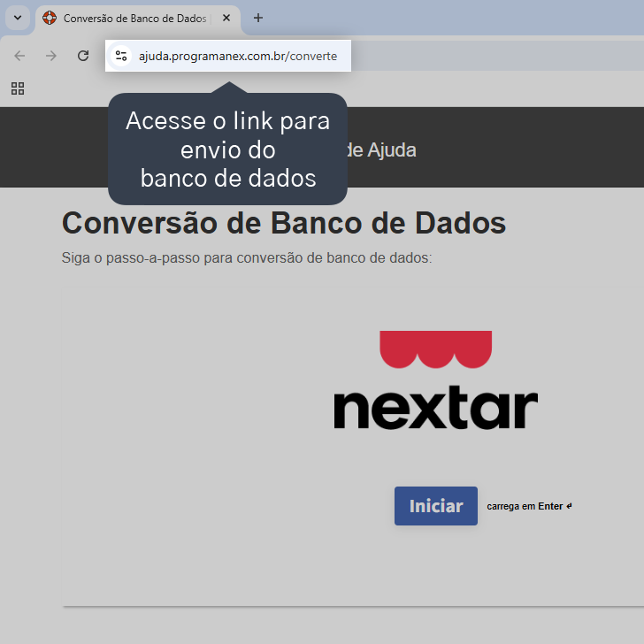The height and width of the screenshot is (644, 644).
Task: Click the text 'Siga o passo-a-passo para conversão'
Action: coord(184,258)
